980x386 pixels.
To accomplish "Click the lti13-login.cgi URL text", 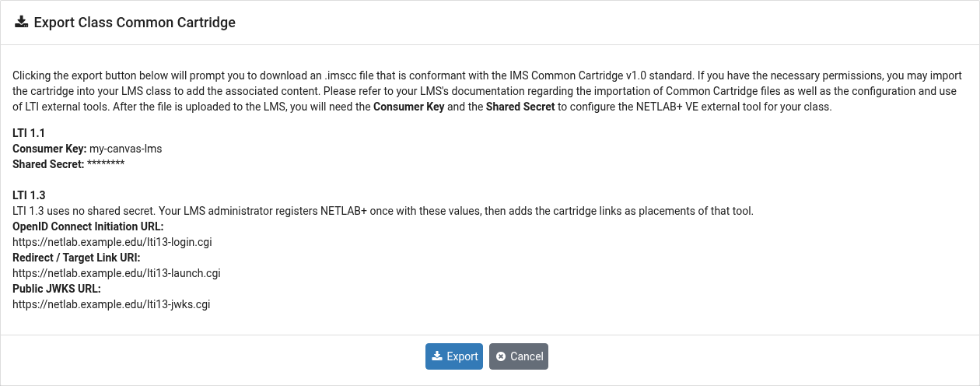I will pyautogui.click(x=112, y=242).
